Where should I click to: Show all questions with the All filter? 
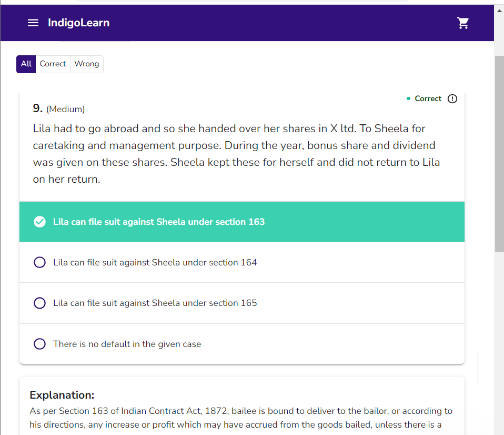[26, 64]
